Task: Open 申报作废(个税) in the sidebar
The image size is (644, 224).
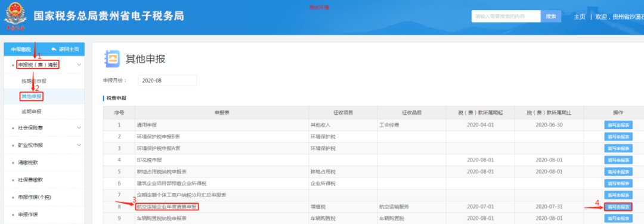Action: [34, 197]
